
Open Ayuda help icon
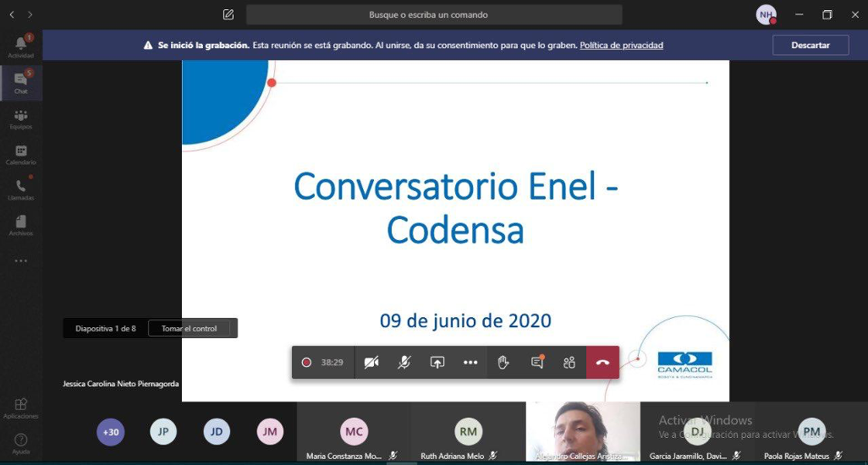pos(21,443)
